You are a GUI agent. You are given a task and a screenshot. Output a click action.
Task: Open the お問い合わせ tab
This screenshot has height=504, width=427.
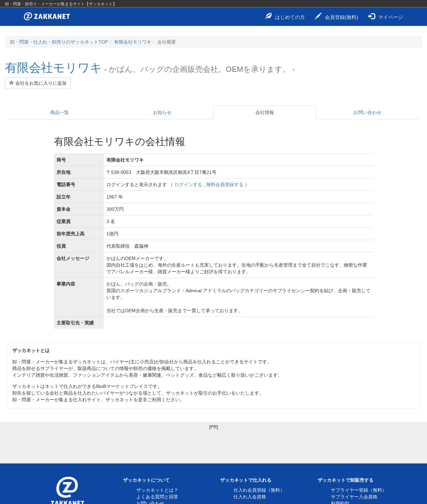pos(367,112)
